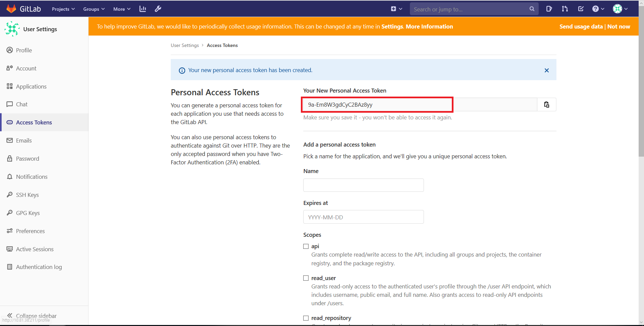Click the Authentication log icon
The image size is (644, 326).
(10, 267)
